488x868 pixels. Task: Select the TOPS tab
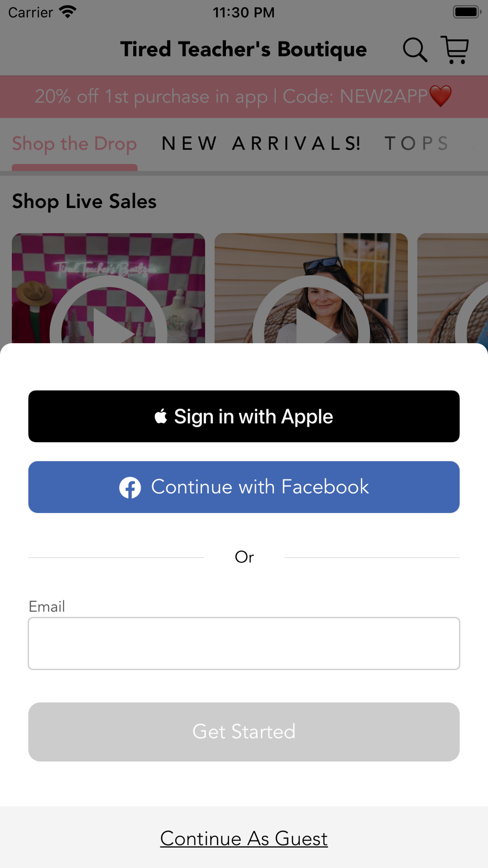click(x=417, y=144)
